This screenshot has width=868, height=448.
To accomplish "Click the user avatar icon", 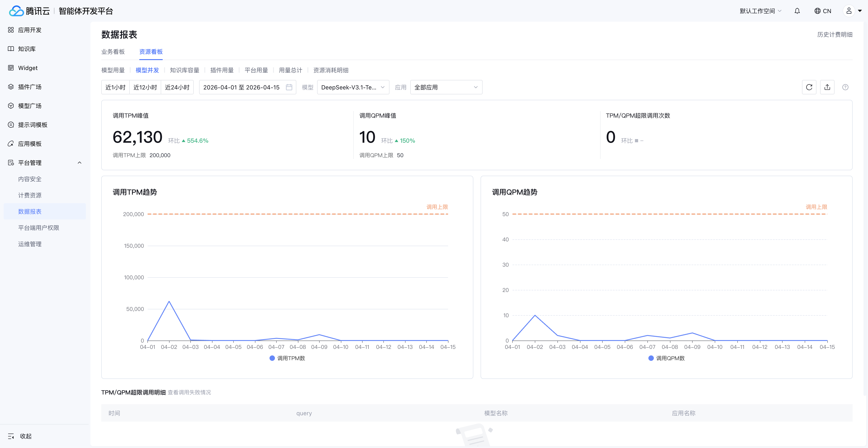I will tap(849, 11).
